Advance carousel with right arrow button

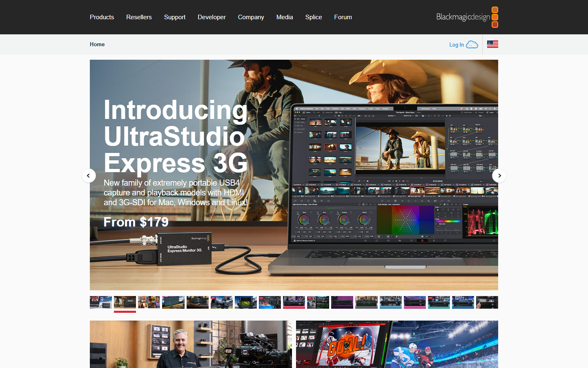[x=499, y=175]
